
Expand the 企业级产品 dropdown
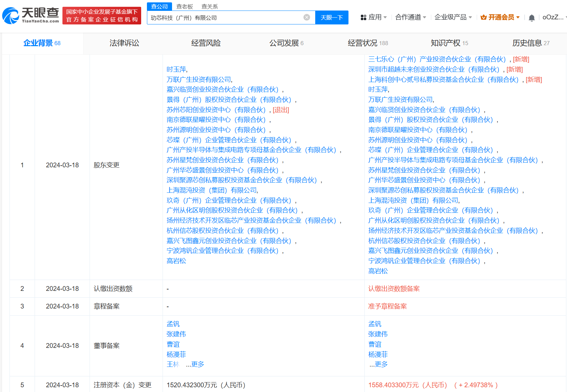[x=453, y=17]
